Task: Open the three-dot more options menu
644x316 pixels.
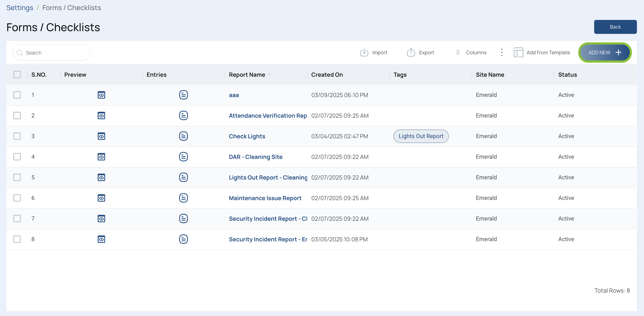Action: 502,52
